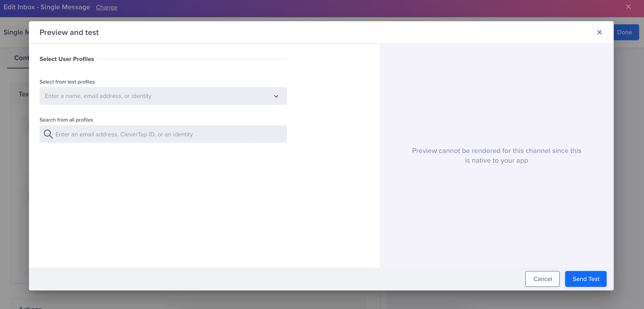The image size is (644, 309).
Task: Select the placeholder text in the profiles dropdown
Action: tap(98, 96)
